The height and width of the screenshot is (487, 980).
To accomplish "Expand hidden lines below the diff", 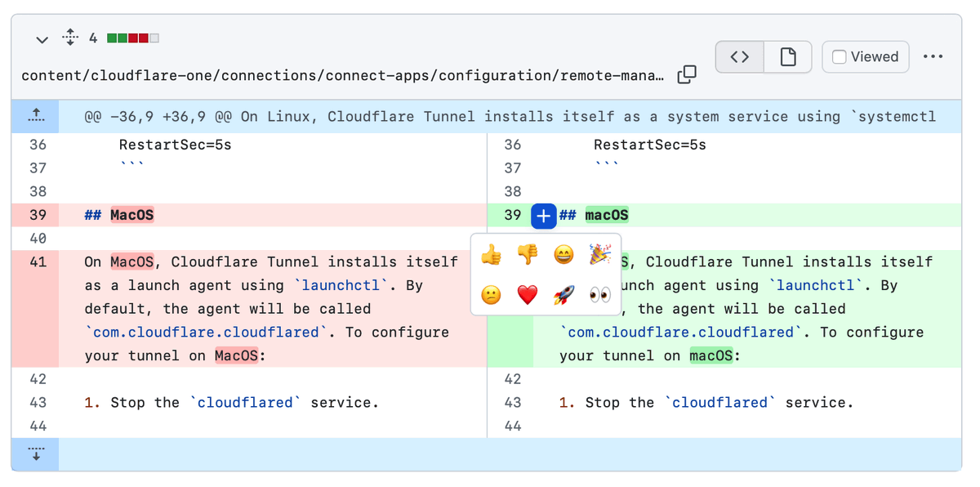I will [x=35, y=453].
